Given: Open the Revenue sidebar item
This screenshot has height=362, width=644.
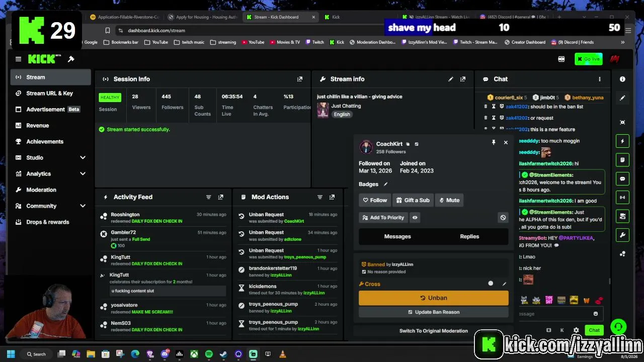Looking at the screenshot, I should tap(50, 126).
